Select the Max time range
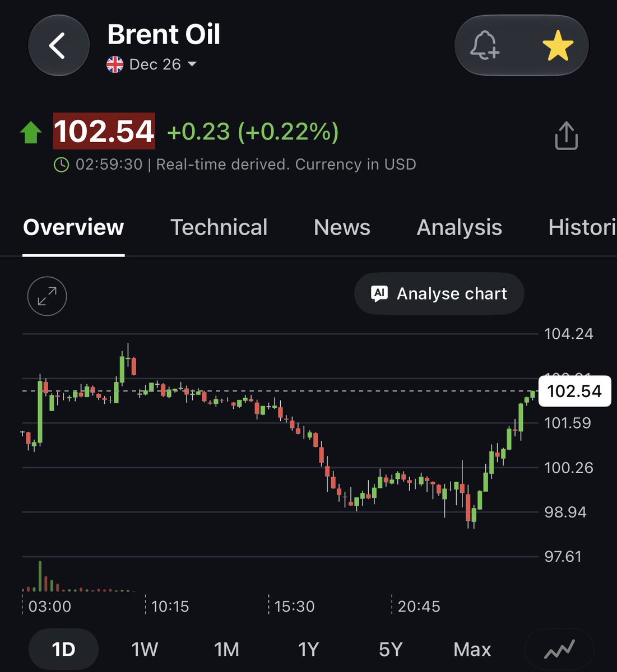 tap(472, 650)
